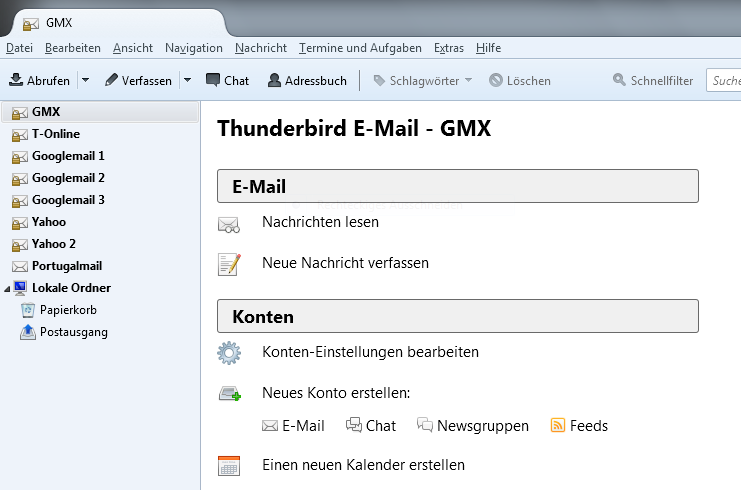The image size is (741, 490).
Task: Select the GMX tab
Action: coord(118,23)
